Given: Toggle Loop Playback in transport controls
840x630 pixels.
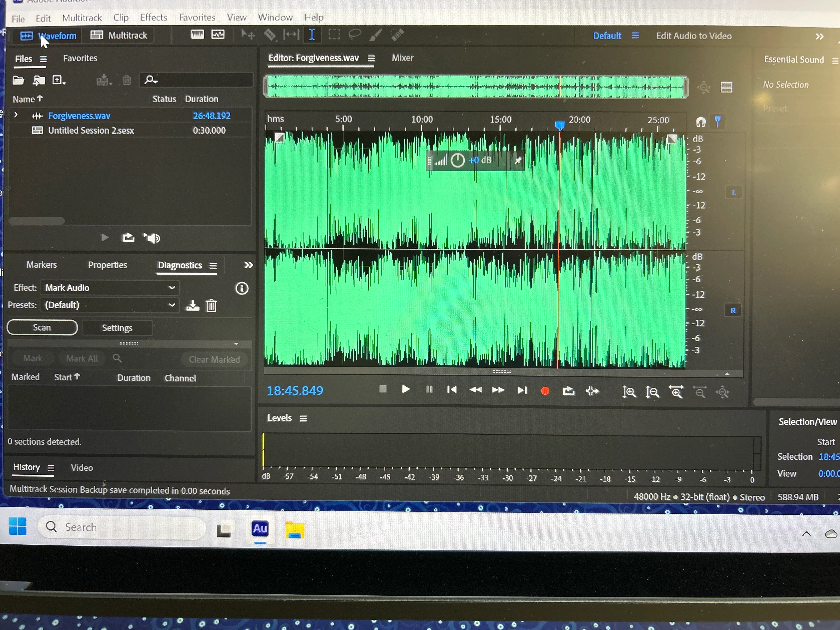Looking at the screenshot, I should [x=569, y=391].
